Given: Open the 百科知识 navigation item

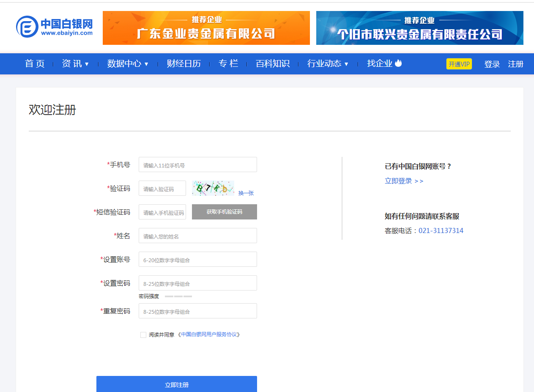Looking at the screenshot, I should pos(273,64).
